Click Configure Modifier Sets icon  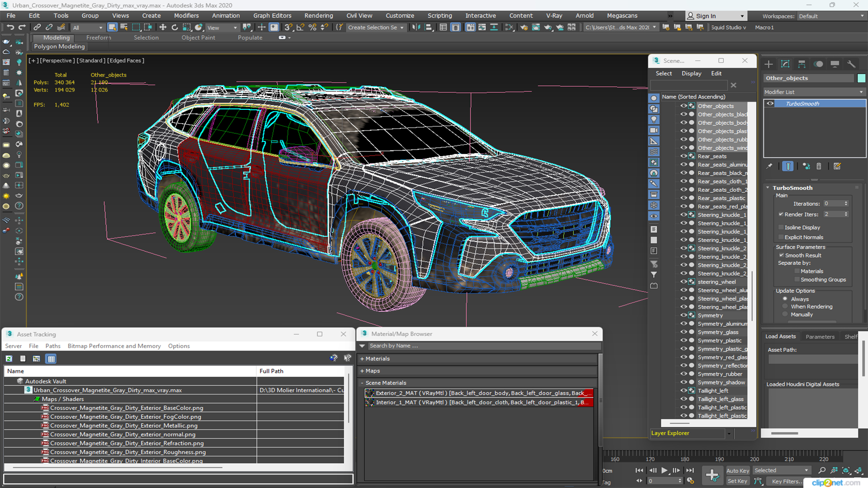click(x=837, y=166)
